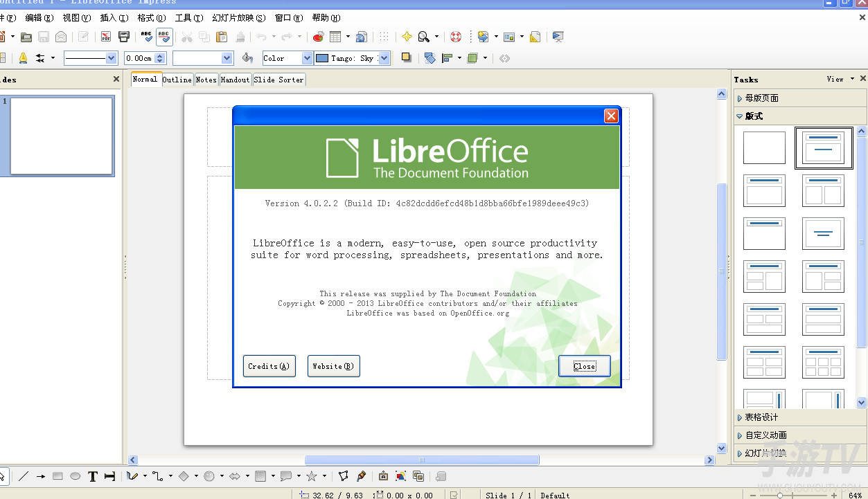Close the Slides panel with its X

click(x=116, y=80)
